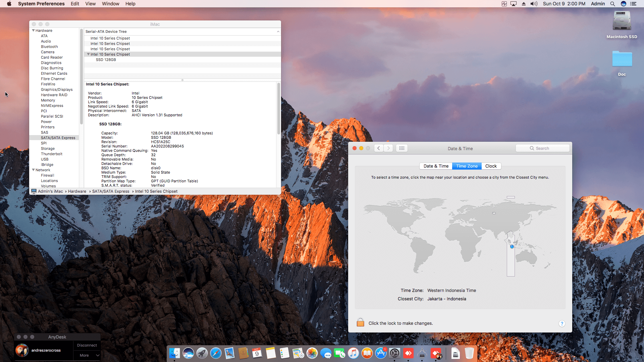Switch to the Date & Time tab

click(x=436, y=166)
